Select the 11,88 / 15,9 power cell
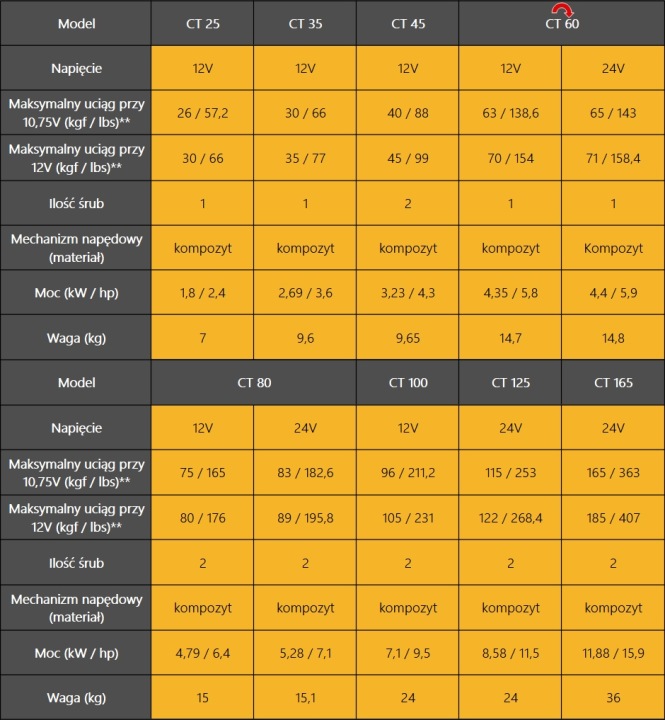 [613, 652]
